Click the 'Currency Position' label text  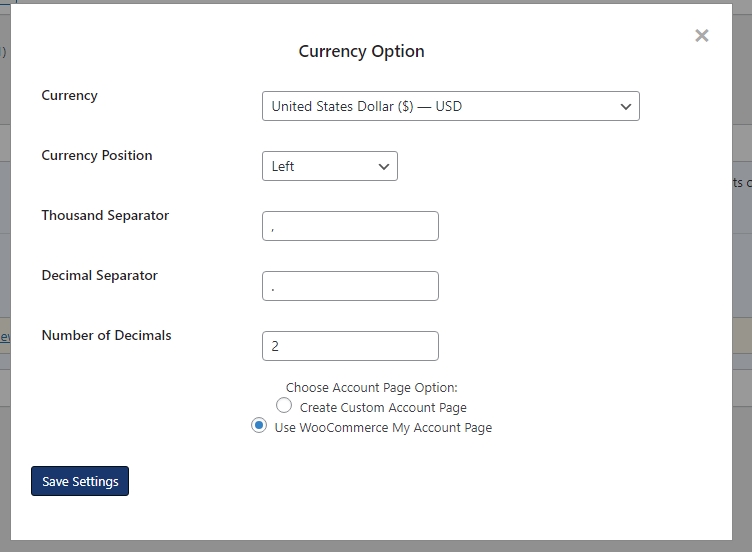point(97,156)
